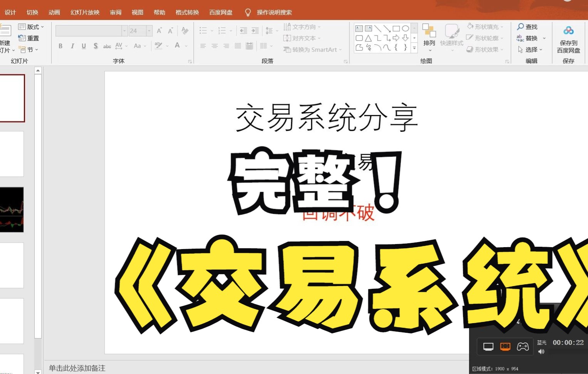Click the text highlight color button
Image resolution: width=588 pixels, height=374 pixels.
coord(158,46)
